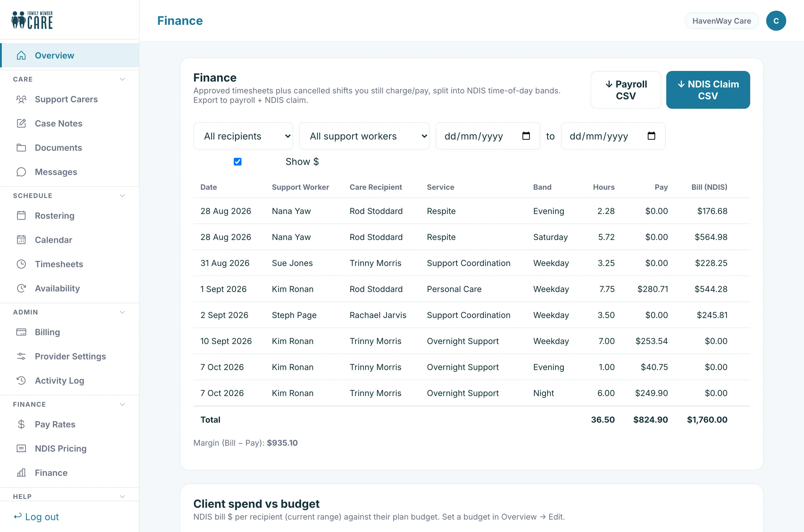Click the Documents folder icon

point(21,147)
